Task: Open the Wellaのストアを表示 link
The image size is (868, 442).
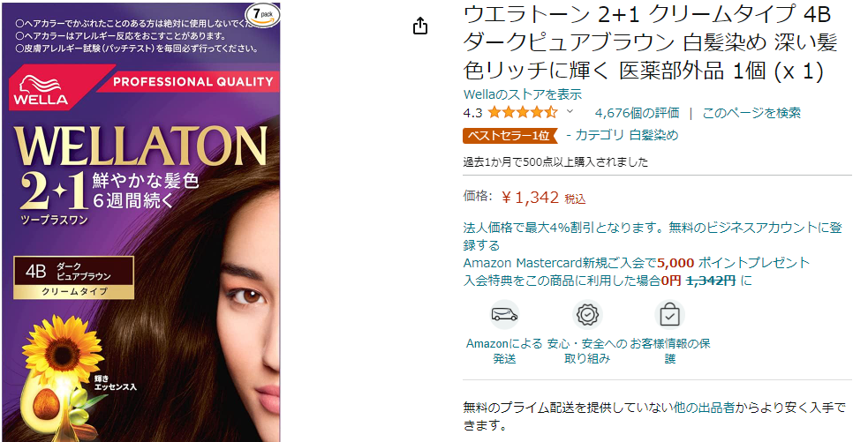Action: 522,94
